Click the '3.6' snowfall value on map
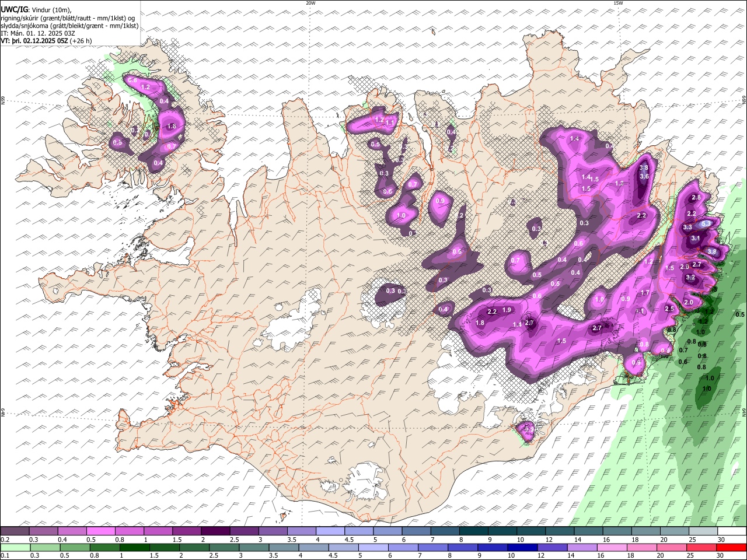 click(644, 176)
